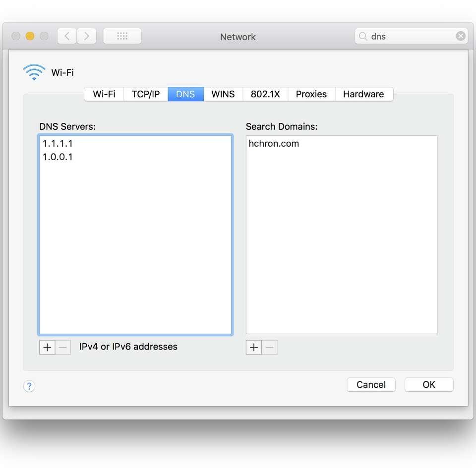
Task: Click the magnifying glass in the search field
Action: [x=363, y=36]
